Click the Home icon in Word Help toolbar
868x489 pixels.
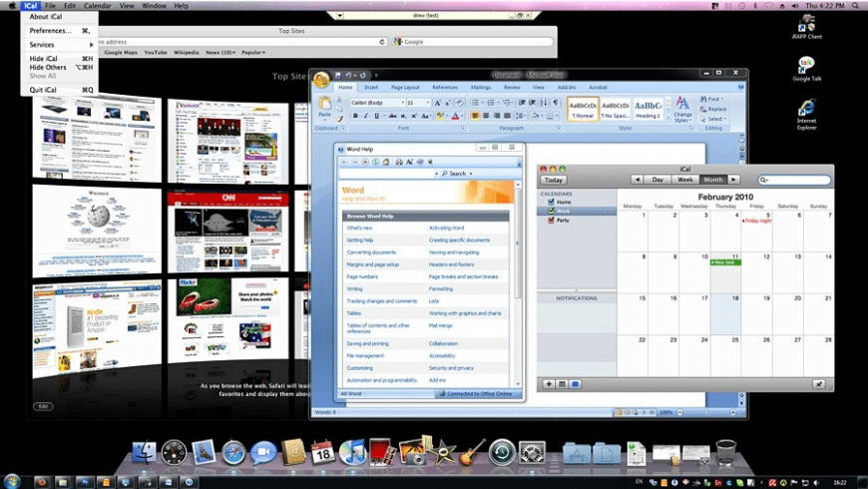pyautogui.click(x=386, y=162)
